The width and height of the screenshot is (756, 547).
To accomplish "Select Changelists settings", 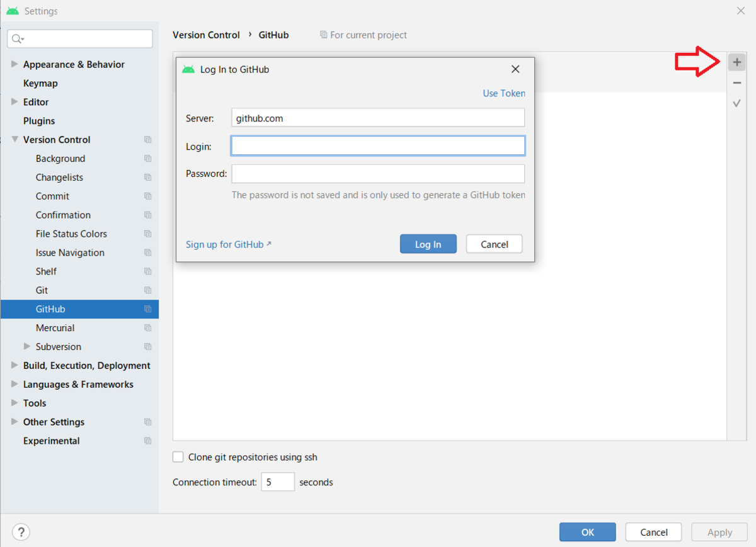I will click(59, 178).
